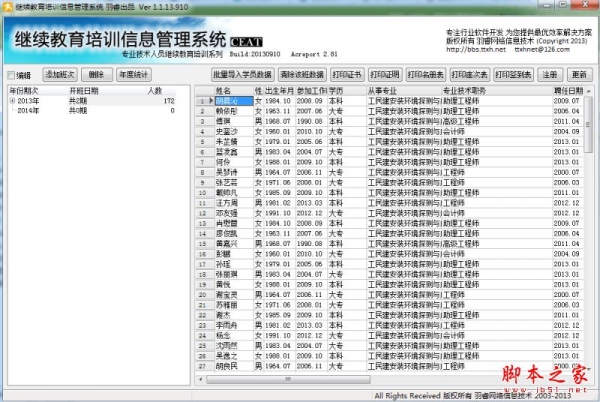Click the ttxhnet@126.com email address
Image resolution: width=600 pixels, height=402 pixels.
pyautogui.click(x=542, y=49)
